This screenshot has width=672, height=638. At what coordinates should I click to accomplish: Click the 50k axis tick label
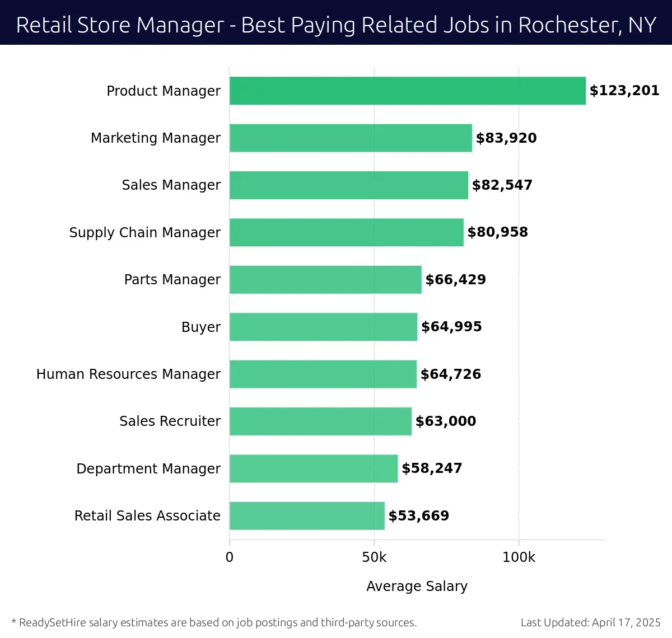coord(374,557)
